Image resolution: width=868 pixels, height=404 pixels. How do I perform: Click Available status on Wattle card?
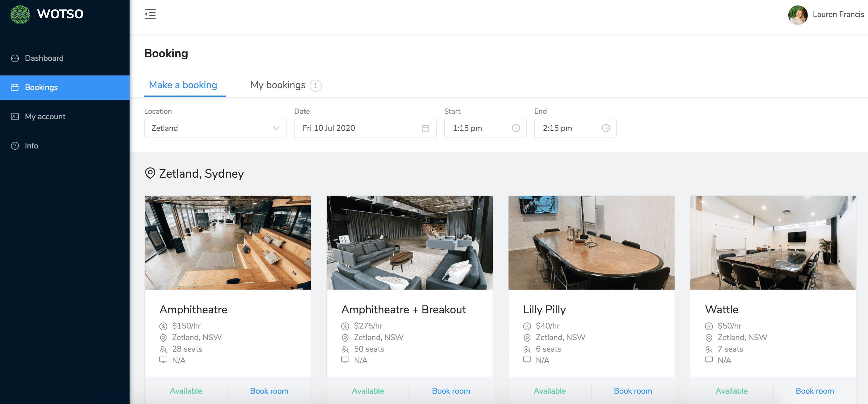coord(731,391)
